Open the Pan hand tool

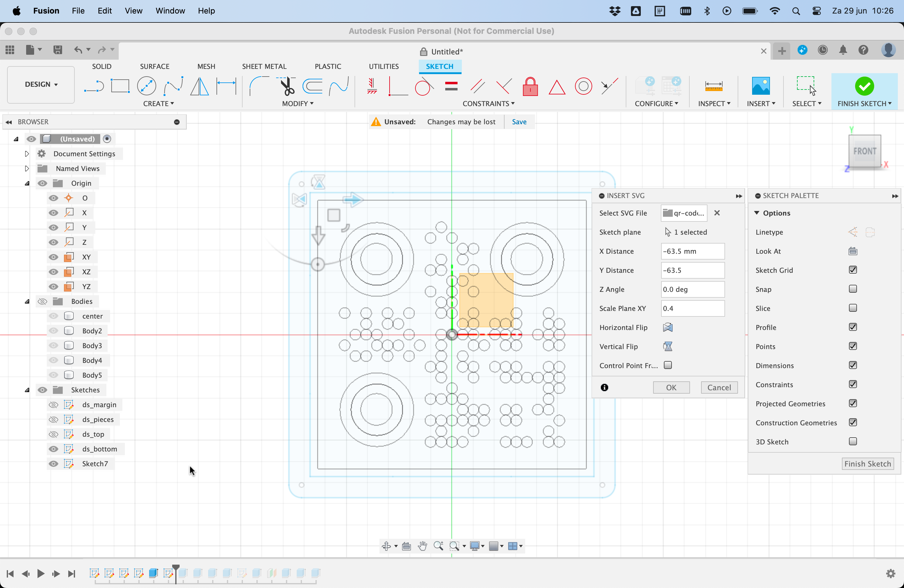(422, 546)
